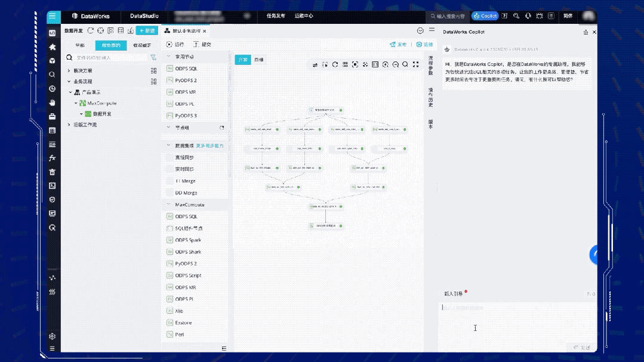Click the grid icon in 业务流程 row
This screenshot has height=362, width=644.
(153, 81)
